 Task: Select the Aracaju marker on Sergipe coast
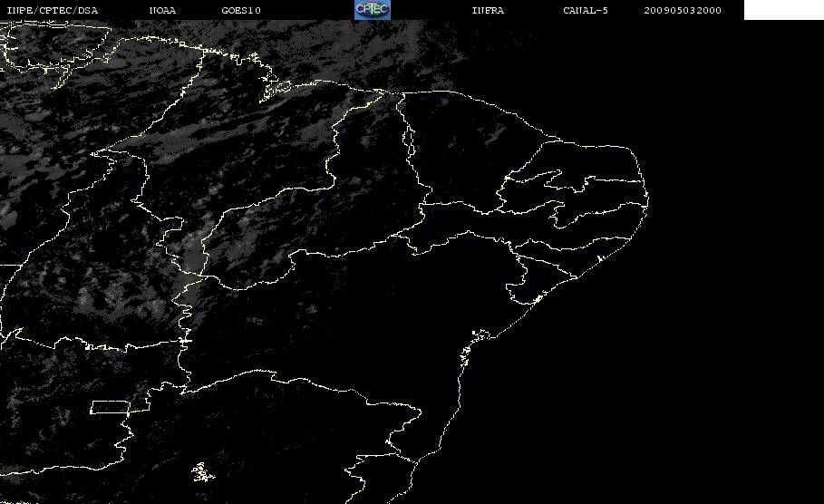(x=538, y=299)
